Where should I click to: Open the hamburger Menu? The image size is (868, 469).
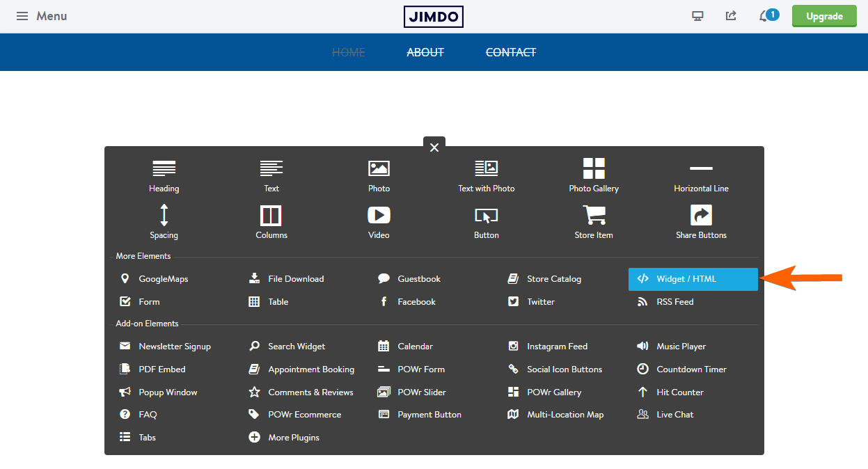(42, 16)
